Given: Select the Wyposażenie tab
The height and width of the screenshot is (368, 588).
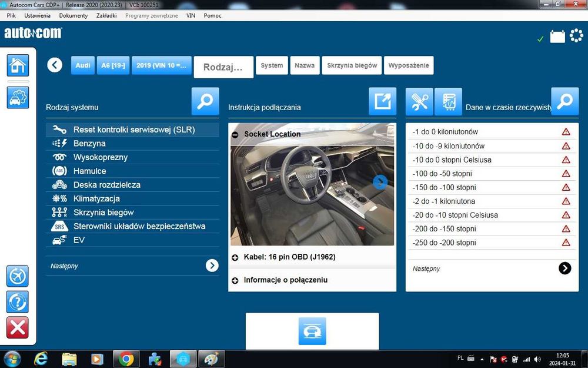Looking at the screenshot, I should [x=409, y=65].
